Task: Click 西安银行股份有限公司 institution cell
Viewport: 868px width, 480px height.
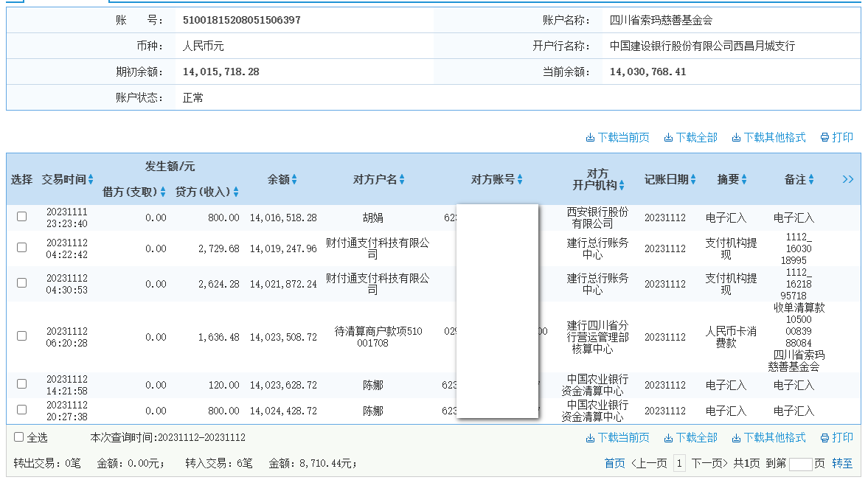Action: click(x=597, y=218)
